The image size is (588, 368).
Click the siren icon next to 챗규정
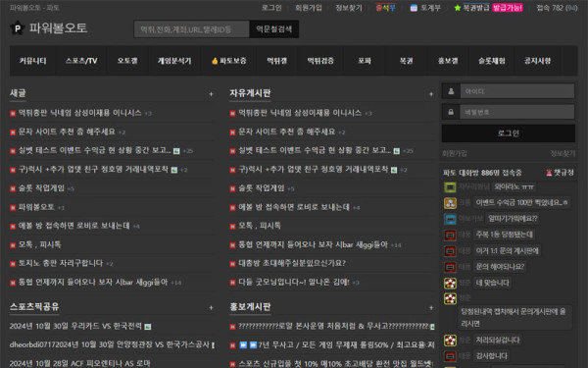[549, 173]
